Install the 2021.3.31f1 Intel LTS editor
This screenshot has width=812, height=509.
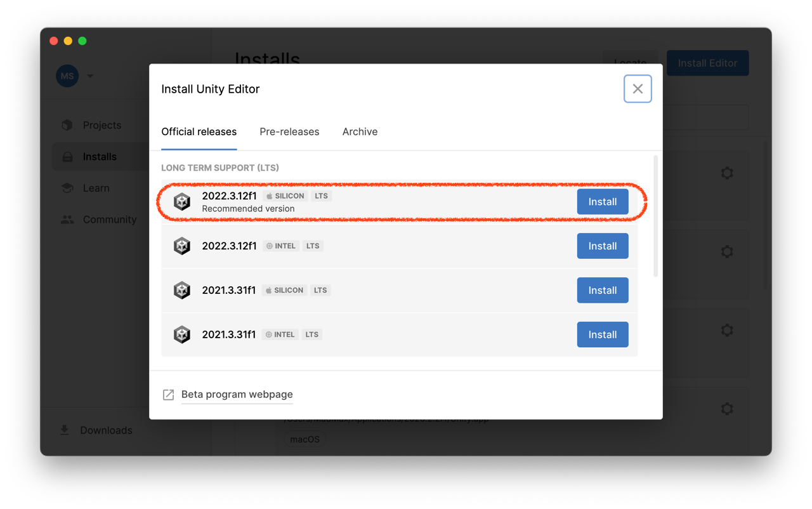pyautogui.click(x=603, y=334)
